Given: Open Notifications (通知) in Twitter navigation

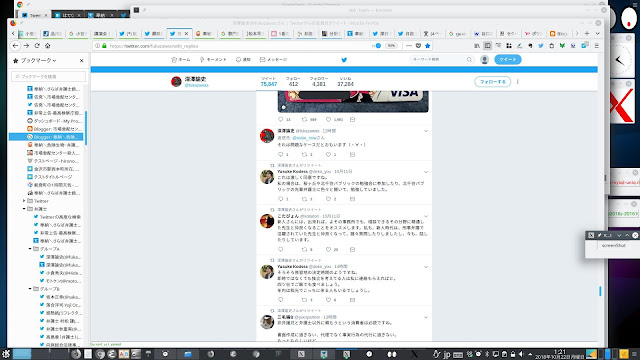Looking at the screenshot, I should click(243, 60).
